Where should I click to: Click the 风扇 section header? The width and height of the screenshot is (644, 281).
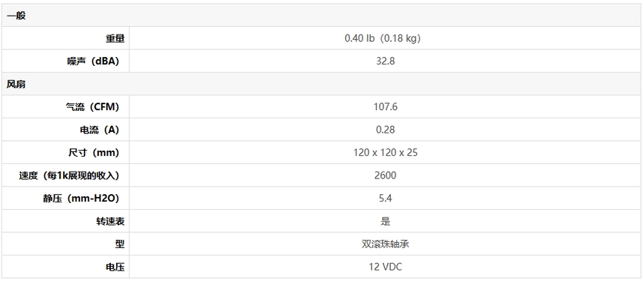point(16,84)
